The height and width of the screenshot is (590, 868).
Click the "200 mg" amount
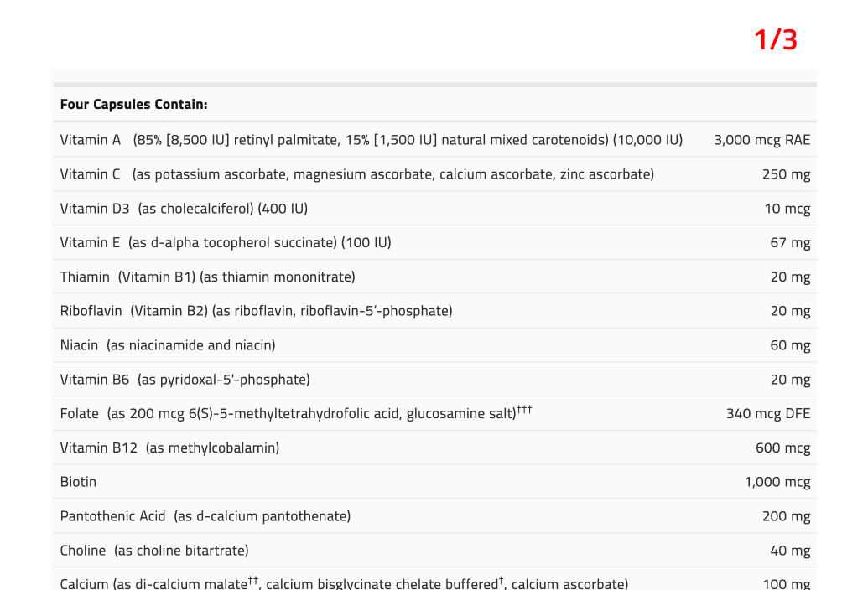pos(786,516)
